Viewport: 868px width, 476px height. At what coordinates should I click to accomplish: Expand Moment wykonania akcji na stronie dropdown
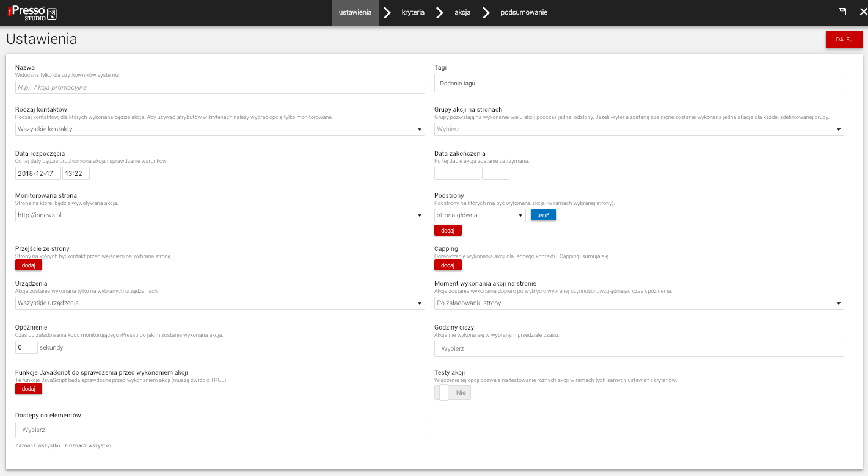click(639, 303)
